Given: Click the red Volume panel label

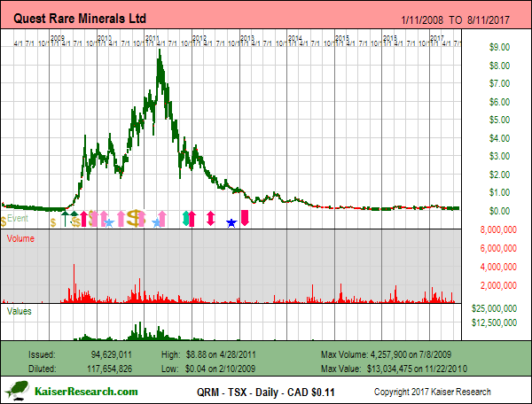Looking at the screenshot, I should pyautogui.click(x=20, y=238).
